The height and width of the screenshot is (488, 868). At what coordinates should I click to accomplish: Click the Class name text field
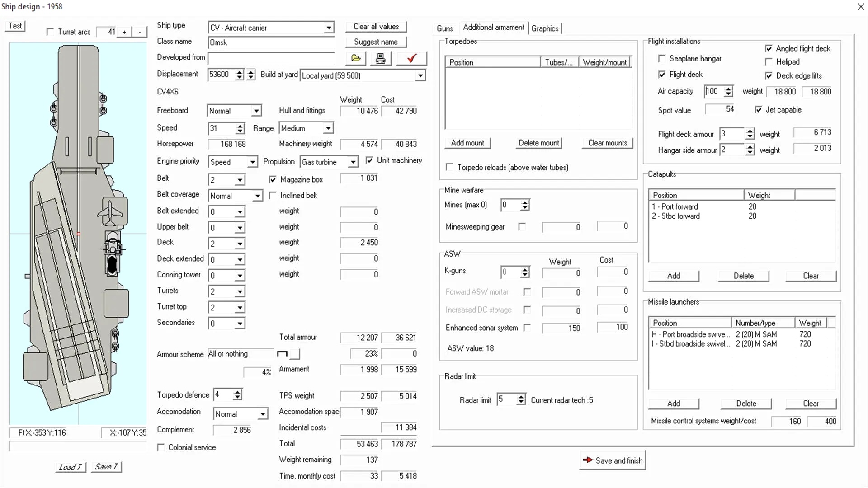(x=270, y=42)
